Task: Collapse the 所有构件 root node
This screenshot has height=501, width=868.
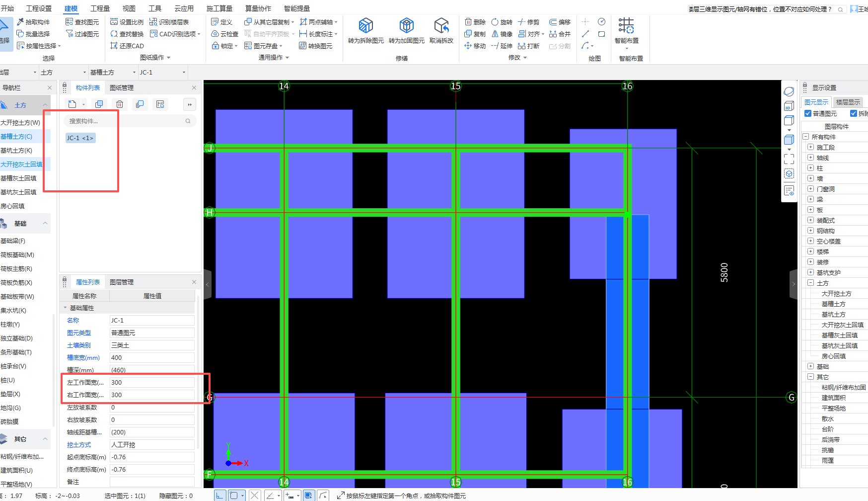Action: coord(805,137)
